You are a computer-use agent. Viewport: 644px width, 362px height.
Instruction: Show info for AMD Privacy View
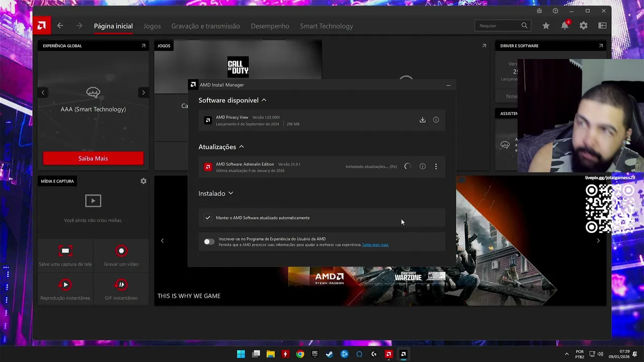(x=436, y=120)
